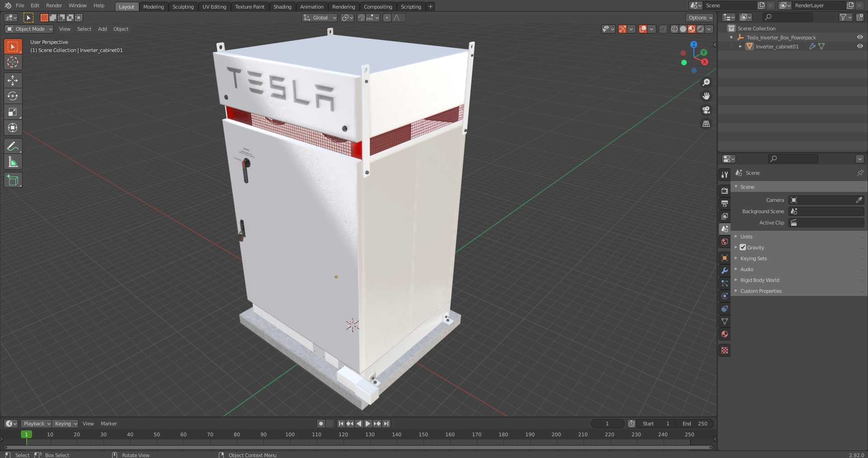Toggle the Gravity checkbox
868x458 pixels.
(x=743, y=248)
